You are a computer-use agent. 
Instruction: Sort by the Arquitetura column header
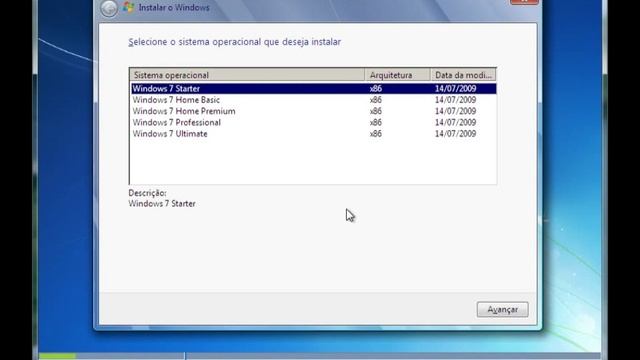(x=398, y=75)
